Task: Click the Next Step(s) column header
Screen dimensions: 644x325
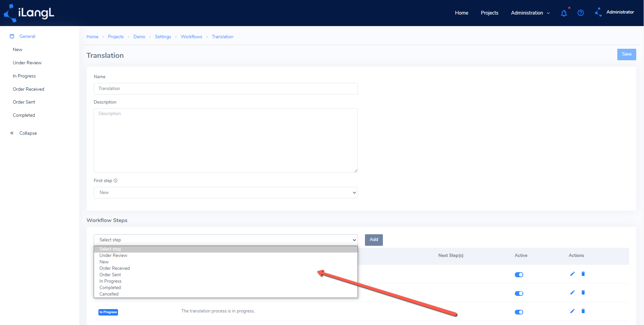Action: click(x=451, y=256)
